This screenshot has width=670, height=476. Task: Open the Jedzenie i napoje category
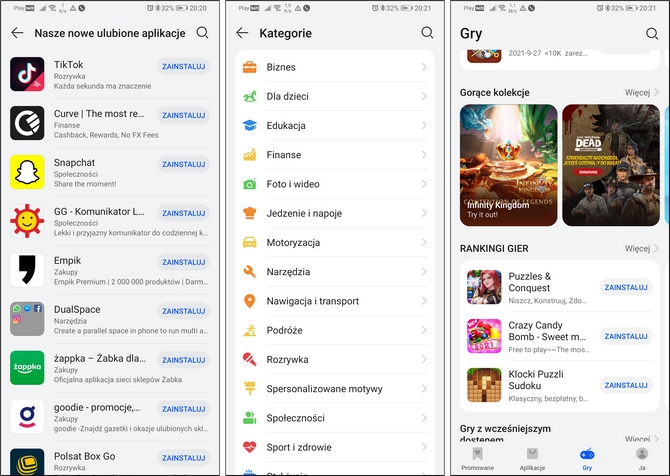335,213
